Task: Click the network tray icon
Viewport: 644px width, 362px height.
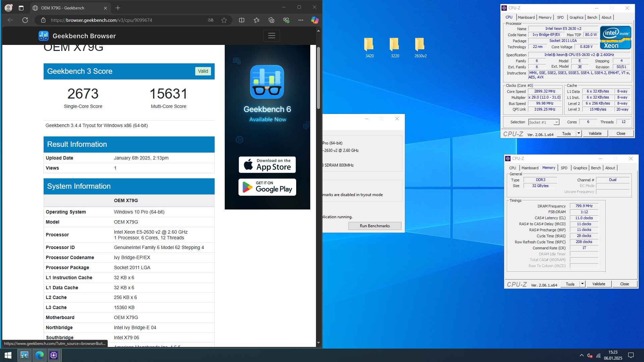Action: coord(598,355)
